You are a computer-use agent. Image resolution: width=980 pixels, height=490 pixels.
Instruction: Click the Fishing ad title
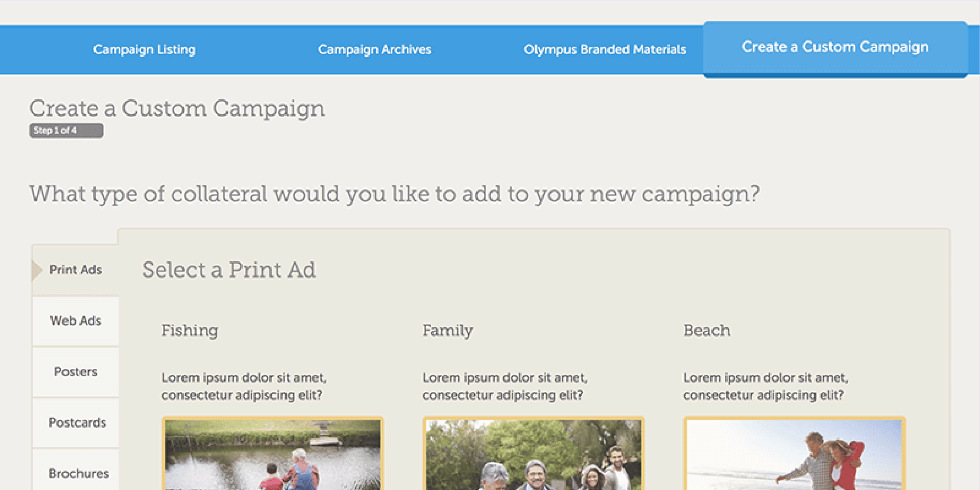pyautogui.click(x=190, y=330)
